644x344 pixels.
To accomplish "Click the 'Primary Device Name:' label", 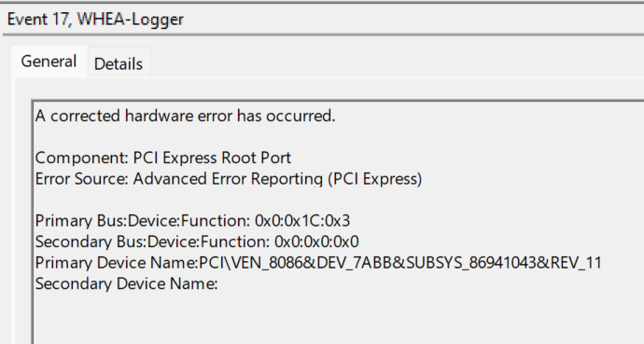I will [x=117, y=263].
